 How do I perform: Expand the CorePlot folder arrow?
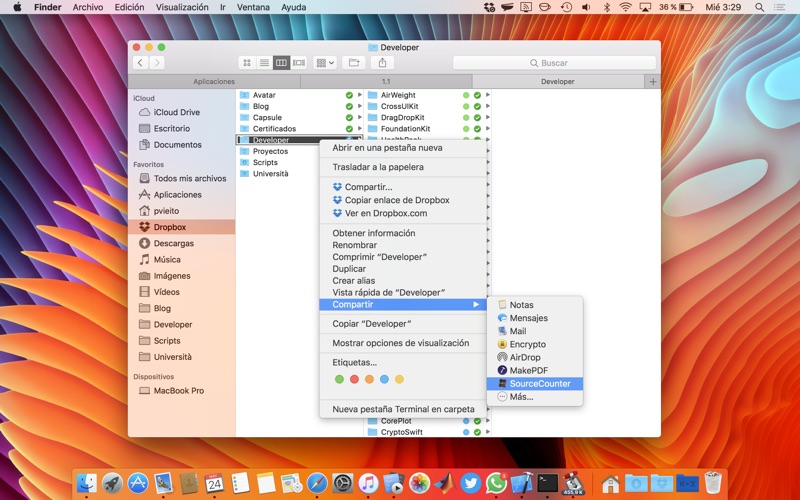click(x=488, y=421)
